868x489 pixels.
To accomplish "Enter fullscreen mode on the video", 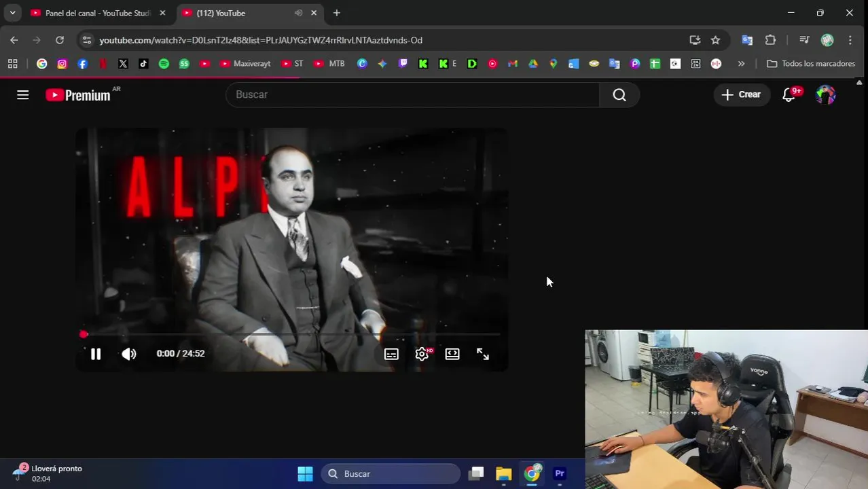I will coord(483,354).
